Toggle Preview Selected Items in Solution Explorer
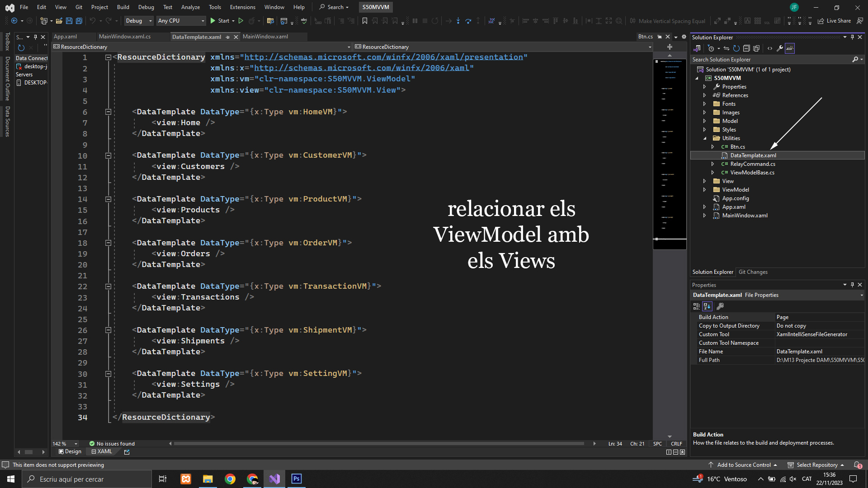868x488 pixels. tap(790, 48)
